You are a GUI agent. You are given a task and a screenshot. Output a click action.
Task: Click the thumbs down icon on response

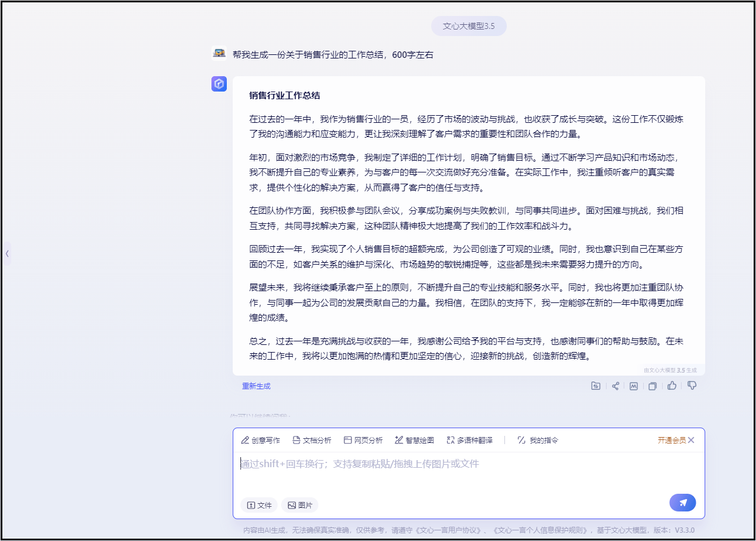[x=692, y=386]
